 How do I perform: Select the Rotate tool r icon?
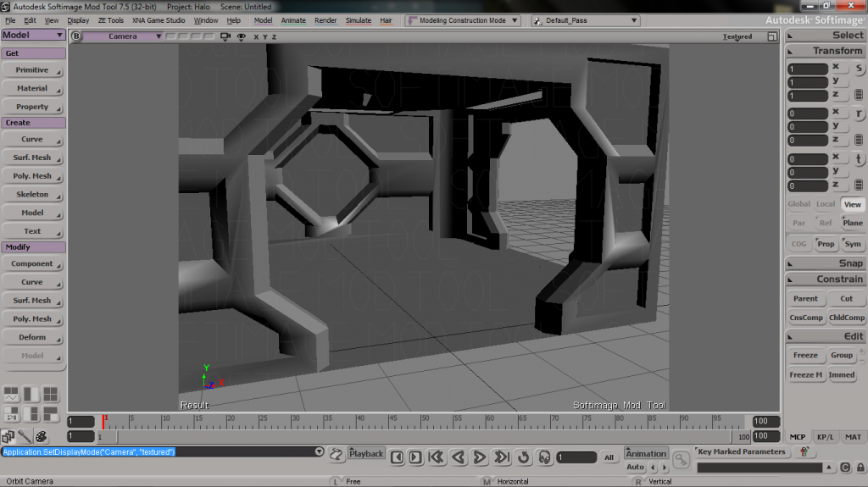[859, 114]
